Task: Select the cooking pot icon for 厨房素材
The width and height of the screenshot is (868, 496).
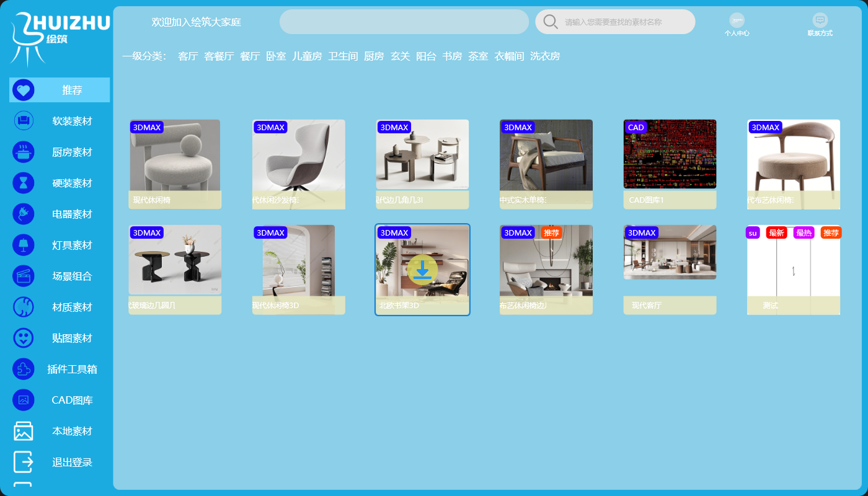Action: point(24,152)
